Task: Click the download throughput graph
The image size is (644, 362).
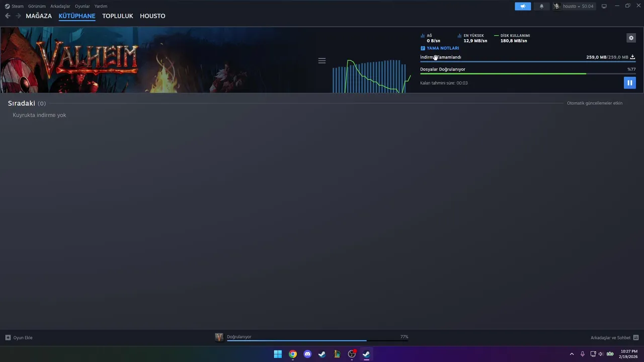Action: click(371, 76)
